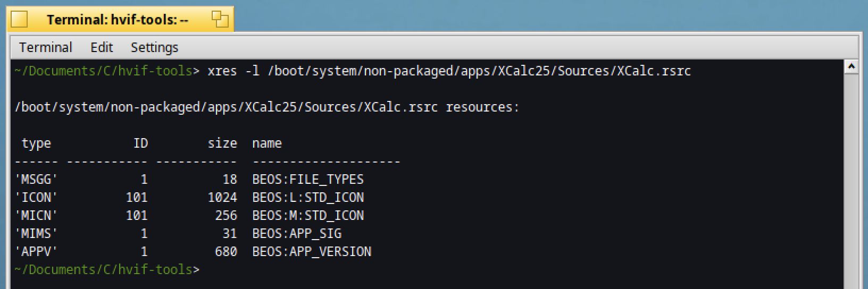Click the BEOS:APP_VERSION resource name
Screen dimensions: 868x289
(312, 252)
